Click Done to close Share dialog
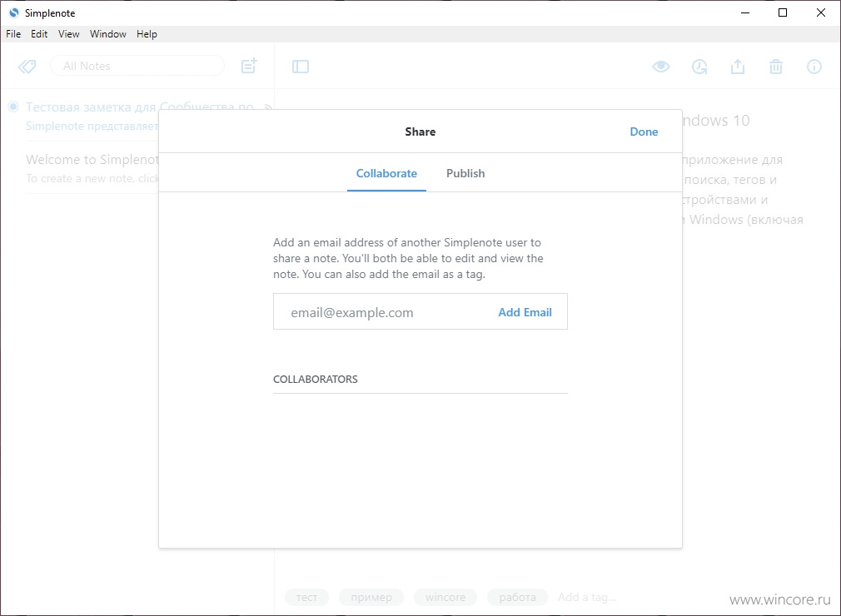 pyautogui.click(x=644, y=132)
